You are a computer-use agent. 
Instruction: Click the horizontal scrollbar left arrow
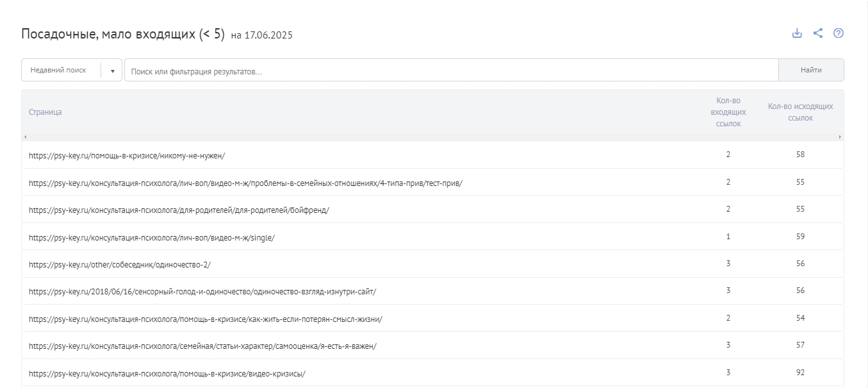tap(25, 137)
